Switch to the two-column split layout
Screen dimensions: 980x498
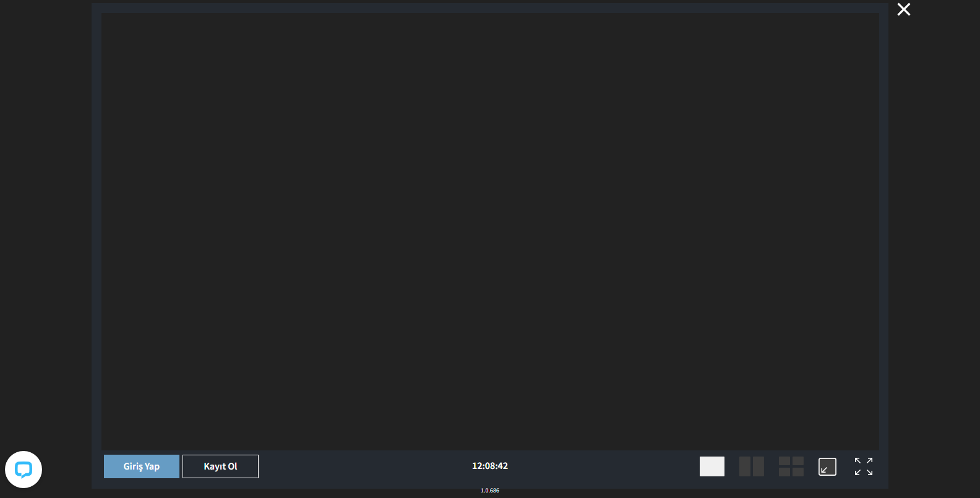752,466
